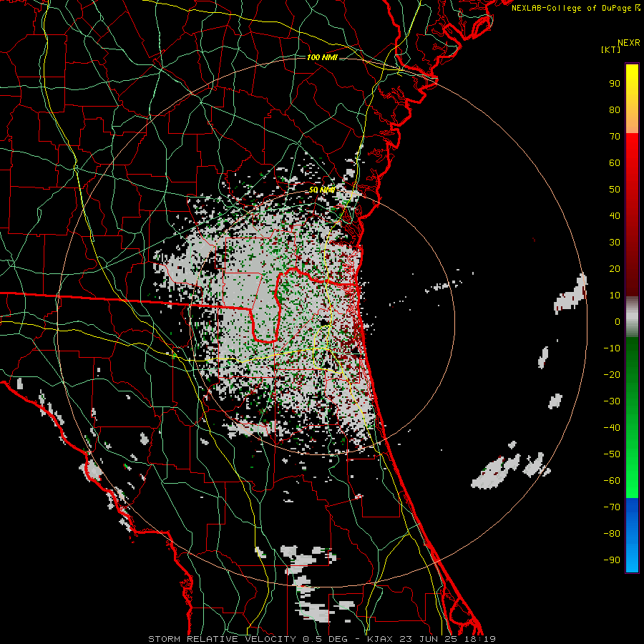Click the "30" value on the velocity scale
Viewport: 644px width, 644px height.
pyautogui.click(x=615, y=243)
